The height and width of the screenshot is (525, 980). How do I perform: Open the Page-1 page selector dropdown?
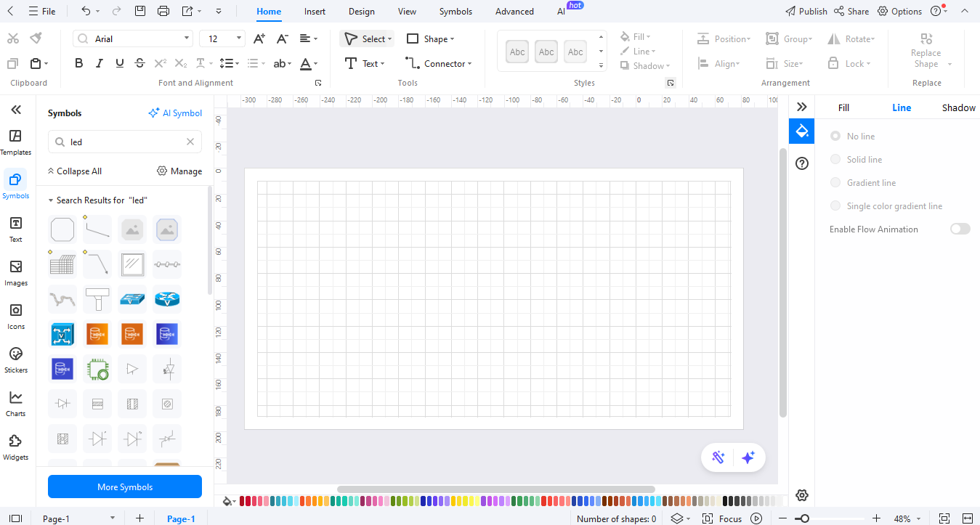pyautogui.click(x=112, y=518)
